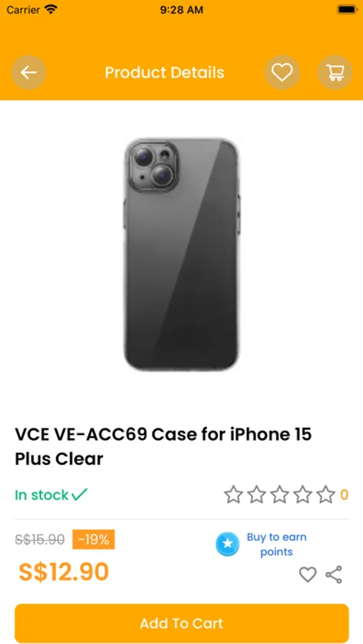Favorite product with small heart icon

click(x=307, y=574)
